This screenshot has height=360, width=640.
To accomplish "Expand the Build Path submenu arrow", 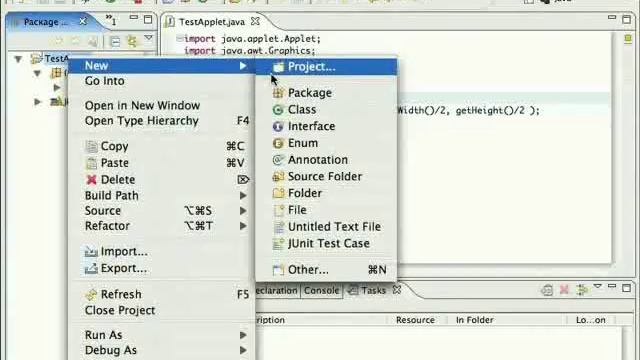I will tap(243, 196).
